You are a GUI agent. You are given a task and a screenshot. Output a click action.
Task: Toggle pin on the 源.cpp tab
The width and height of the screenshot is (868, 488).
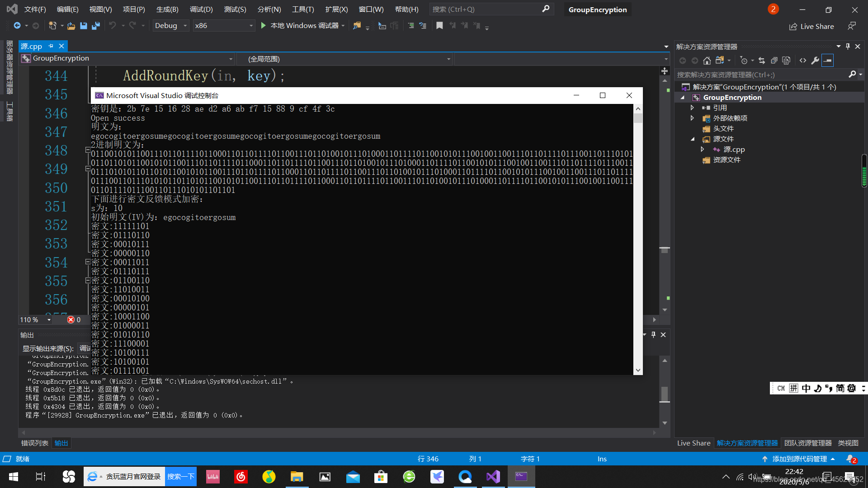pos(51,46)
